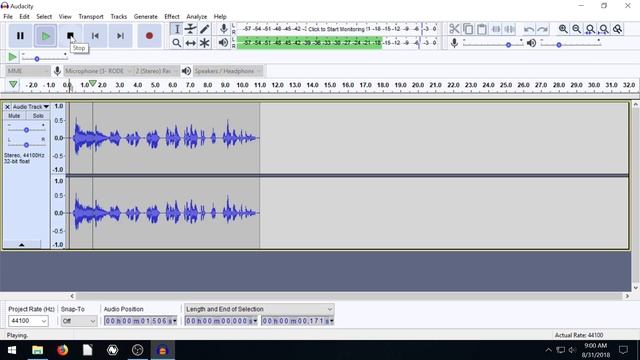Open the recording channels dropdown
The image size is (640, 360).
tap(156, 71)
